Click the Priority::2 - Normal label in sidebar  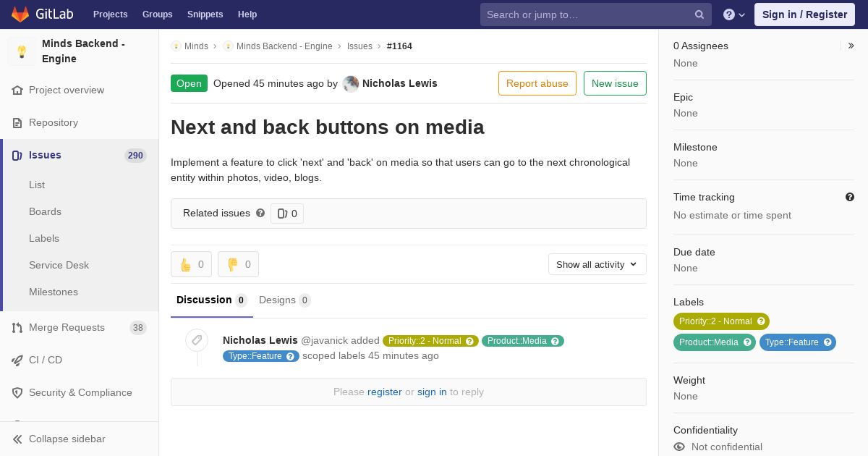pos(721,321)
